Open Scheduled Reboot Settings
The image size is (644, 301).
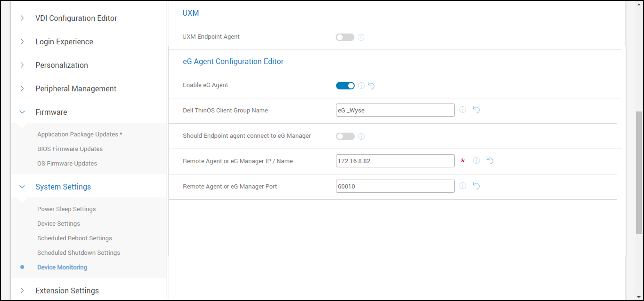point(75,238)
